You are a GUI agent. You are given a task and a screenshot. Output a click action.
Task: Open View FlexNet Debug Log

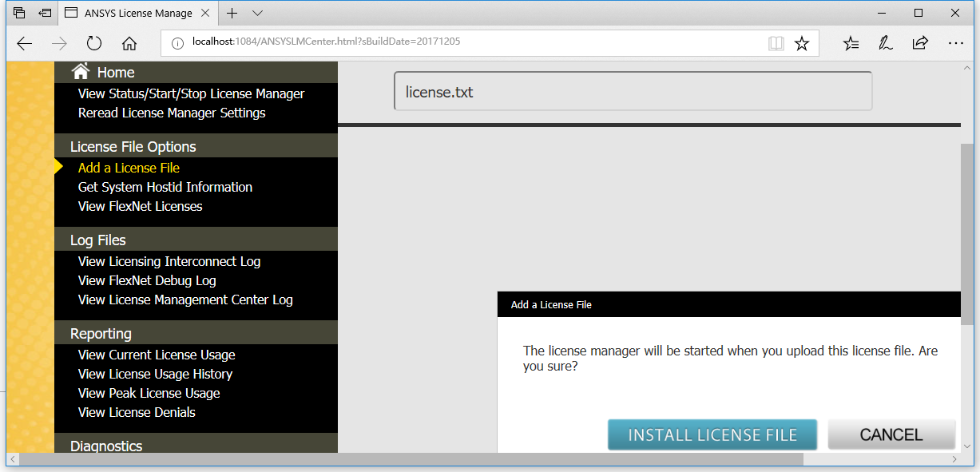pos(147,280)
